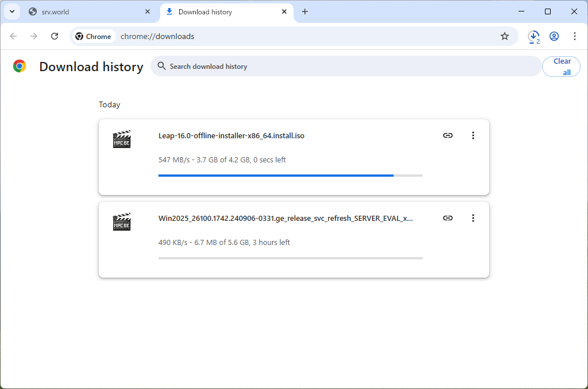The height and width of the screenshot is (389, 588).
Task: Copy download link for Win2025 SERVER_EVAL file
Action: pyautogui.click(x=448, y=218)
